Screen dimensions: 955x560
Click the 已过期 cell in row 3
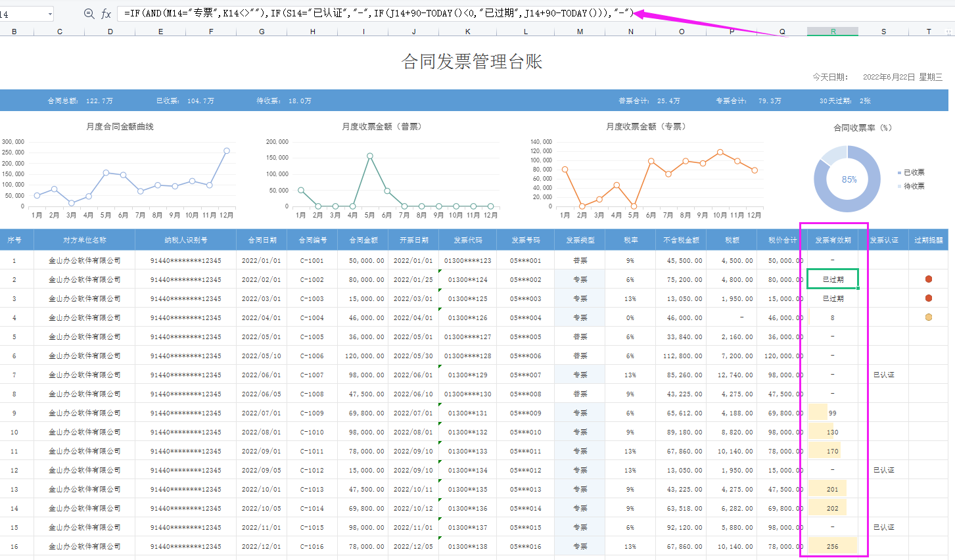832,298
